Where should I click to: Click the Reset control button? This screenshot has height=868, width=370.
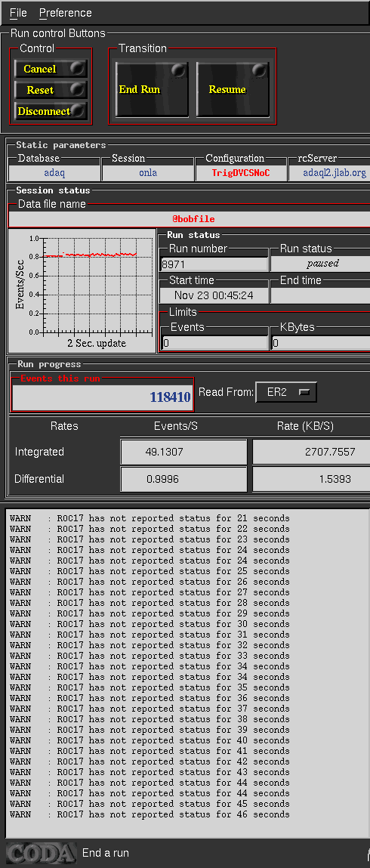pyautogui.click(x=51, y=90)
